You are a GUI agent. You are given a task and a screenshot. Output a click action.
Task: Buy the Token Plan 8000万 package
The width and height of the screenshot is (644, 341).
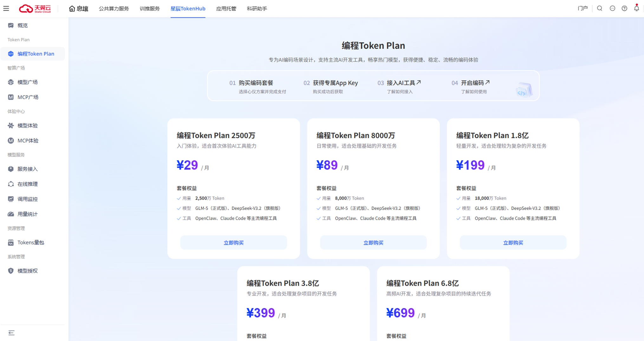[373, 243]
